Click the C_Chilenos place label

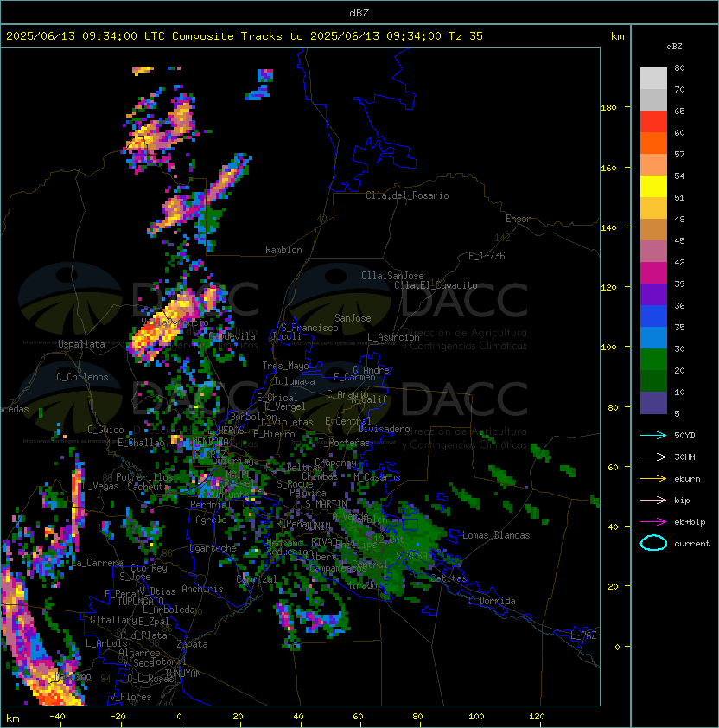82,377
